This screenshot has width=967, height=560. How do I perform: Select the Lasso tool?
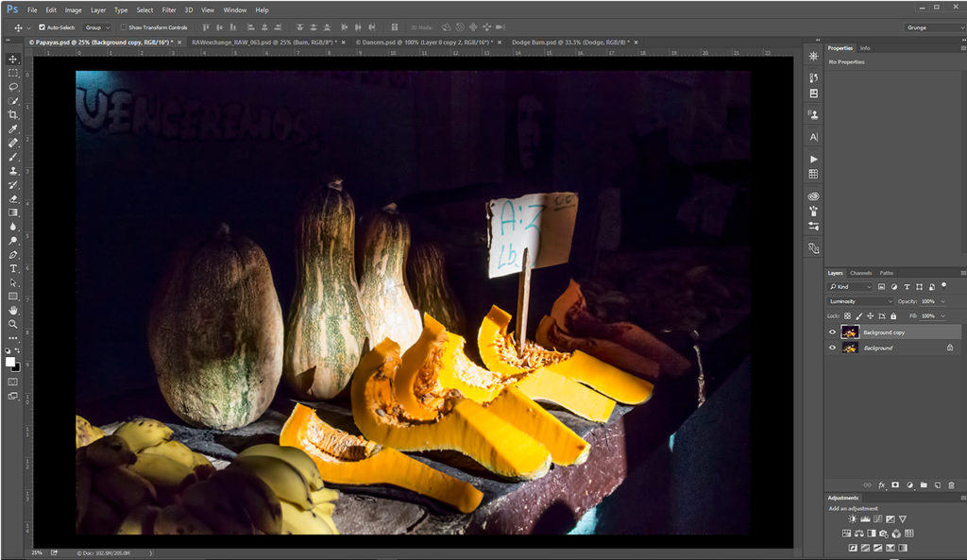(x=13, y=87)
